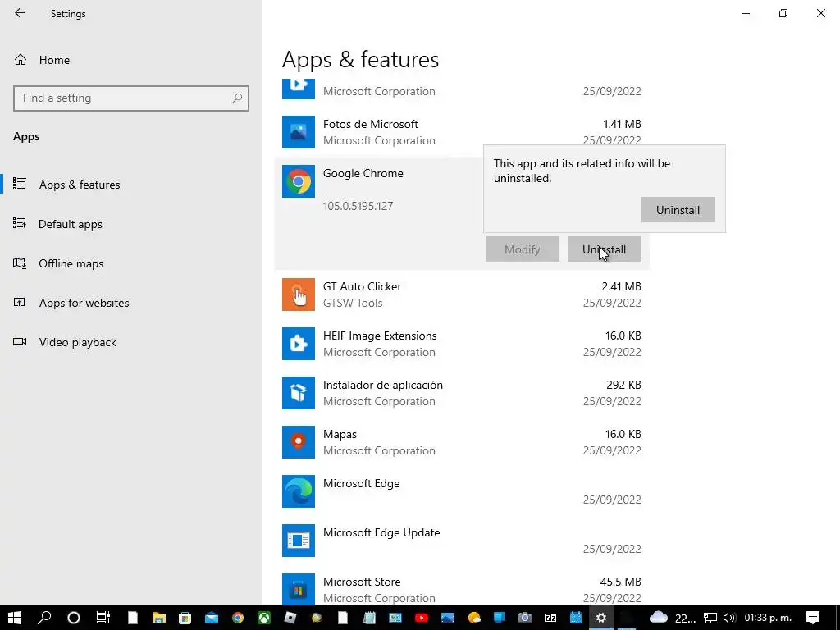The width and height of the screenshot is (840, 630).
Task: Click the 2.41 MB size of GT Auto Clicker
Action: tap(621, 286)
